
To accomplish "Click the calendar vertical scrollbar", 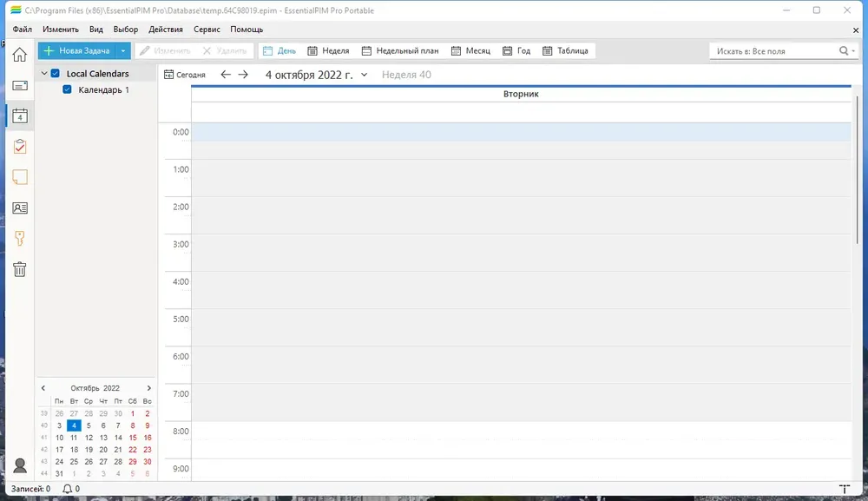I will (858, 170).
